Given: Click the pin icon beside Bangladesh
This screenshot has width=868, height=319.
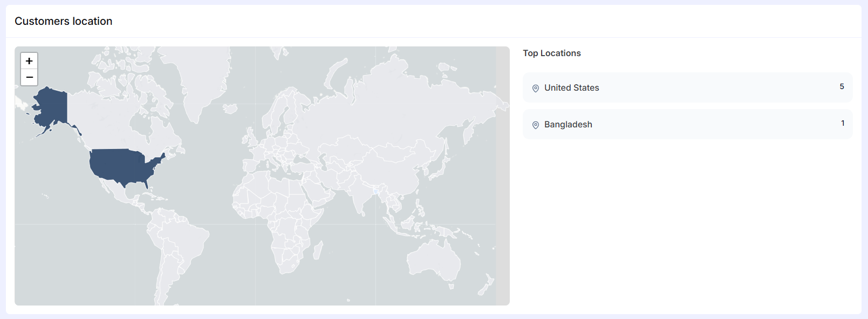Looking at the screenshot, I should coord(536,125).
